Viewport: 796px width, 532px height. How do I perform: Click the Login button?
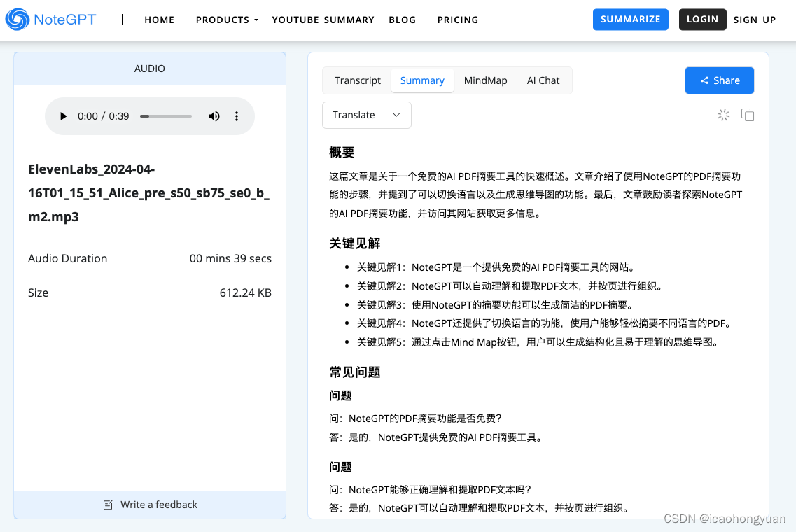pyautogui.click(x=703, y=20)
